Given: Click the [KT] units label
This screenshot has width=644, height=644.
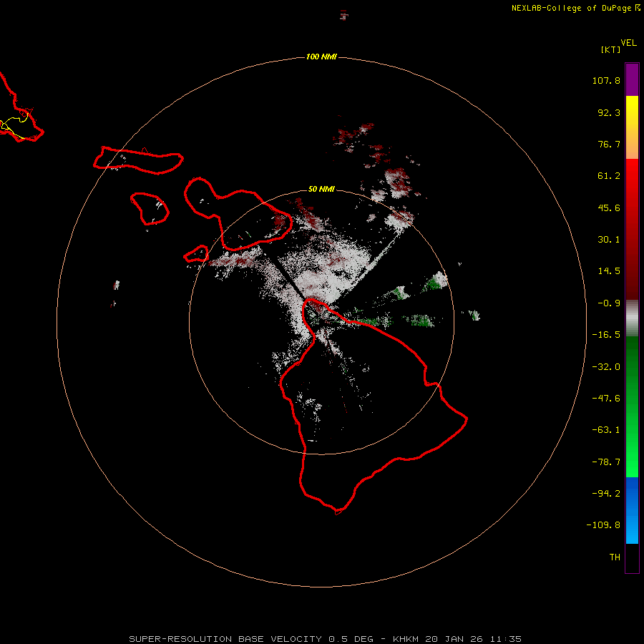Looking at the screenshot, I should point(610,49).
